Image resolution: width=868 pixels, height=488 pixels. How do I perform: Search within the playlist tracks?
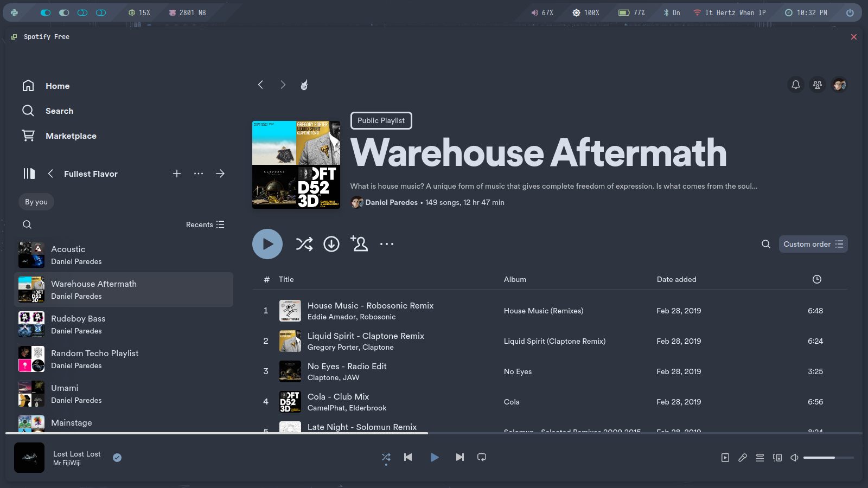click(765, 244)
